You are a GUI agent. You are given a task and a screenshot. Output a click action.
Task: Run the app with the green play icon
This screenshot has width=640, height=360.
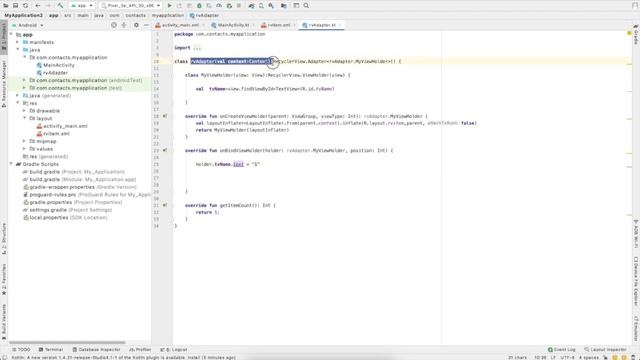[x=170, y=6]
